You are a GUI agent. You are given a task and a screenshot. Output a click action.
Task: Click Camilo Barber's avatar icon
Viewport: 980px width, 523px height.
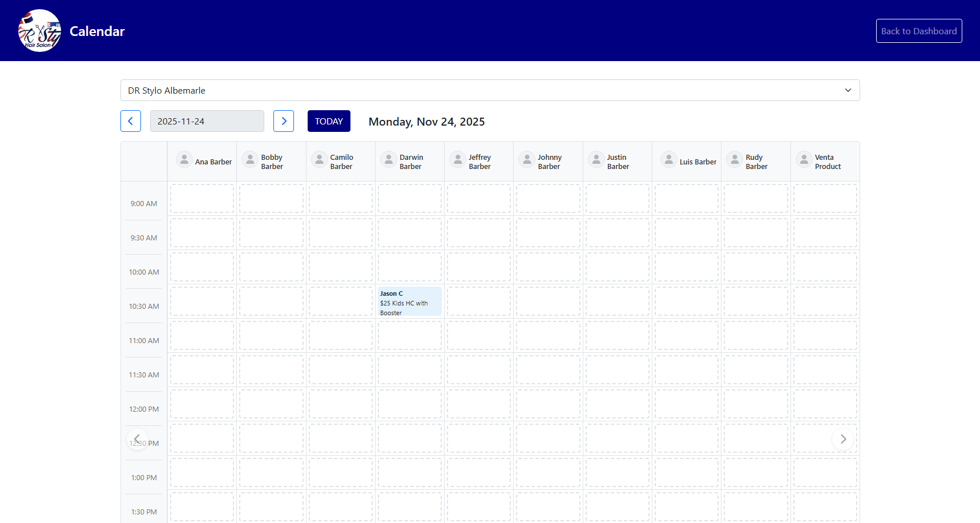319,159
